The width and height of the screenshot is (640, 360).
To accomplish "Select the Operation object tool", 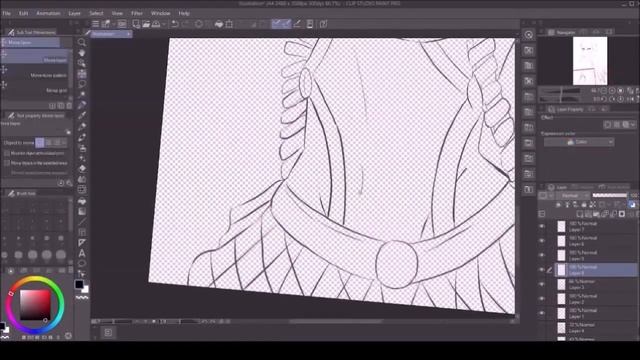I will 82,63.
